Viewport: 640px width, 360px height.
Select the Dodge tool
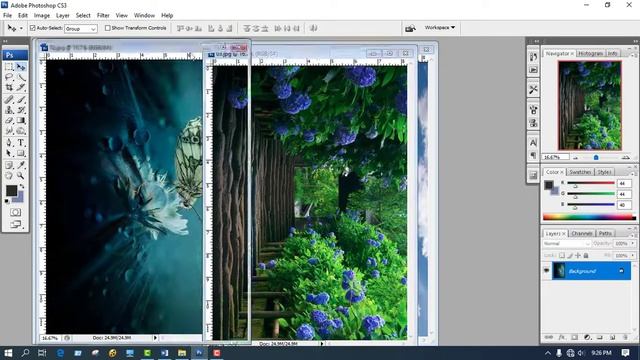click(x=21, y=131)
